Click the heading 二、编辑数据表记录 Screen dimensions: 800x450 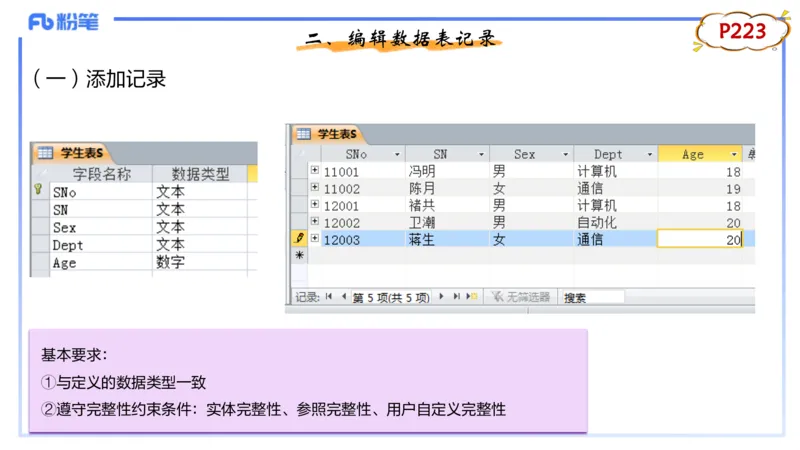(x=400, y=39)
